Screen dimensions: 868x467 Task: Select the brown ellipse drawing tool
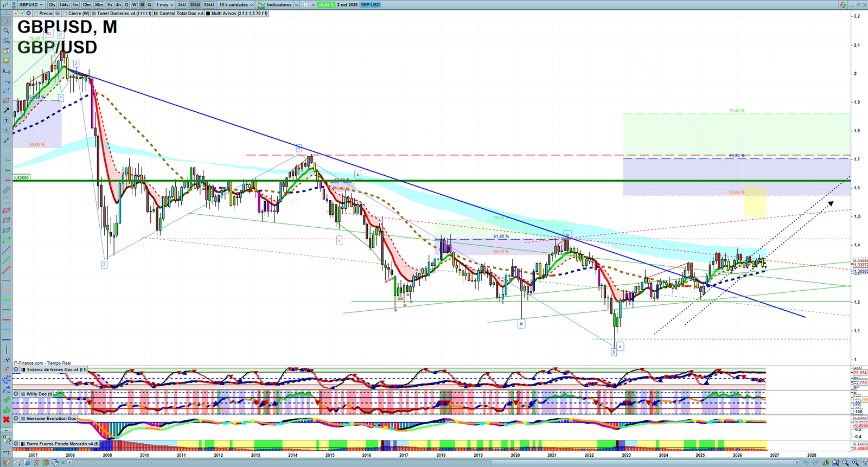click(x=6, y=220)
